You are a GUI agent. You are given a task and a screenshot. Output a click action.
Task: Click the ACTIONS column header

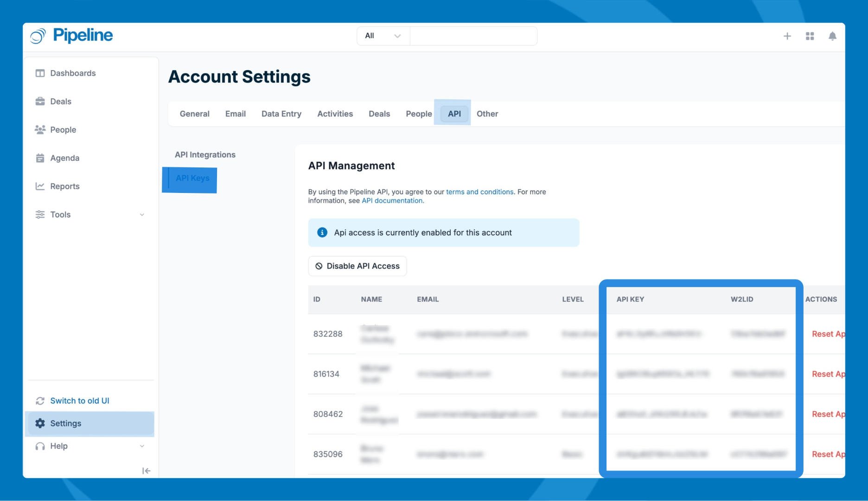[821, 299]
